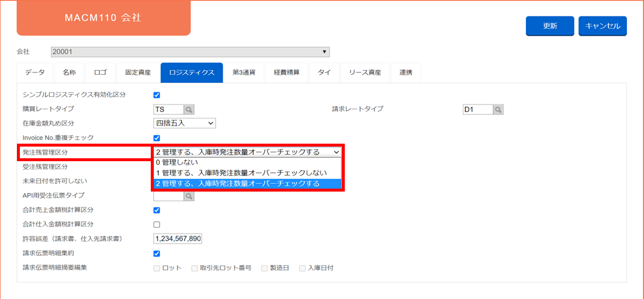The image size is (644, 299).
Task: Open lookup search for API用受注伝票タイプ
Action: (189, 196)
